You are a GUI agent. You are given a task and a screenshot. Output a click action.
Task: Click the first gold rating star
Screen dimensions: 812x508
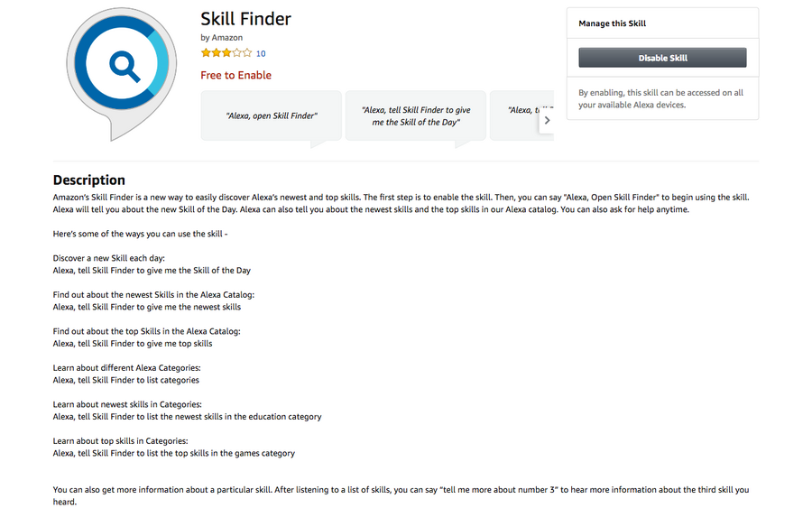206,53
